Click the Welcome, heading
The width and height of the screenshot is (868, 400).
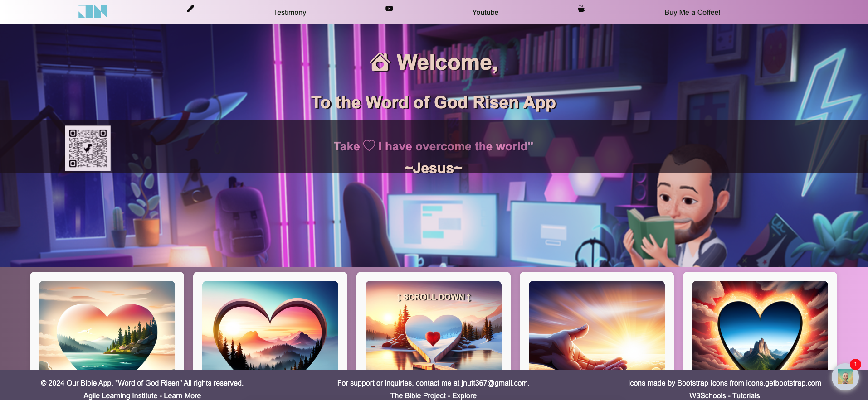click(447, 62)
